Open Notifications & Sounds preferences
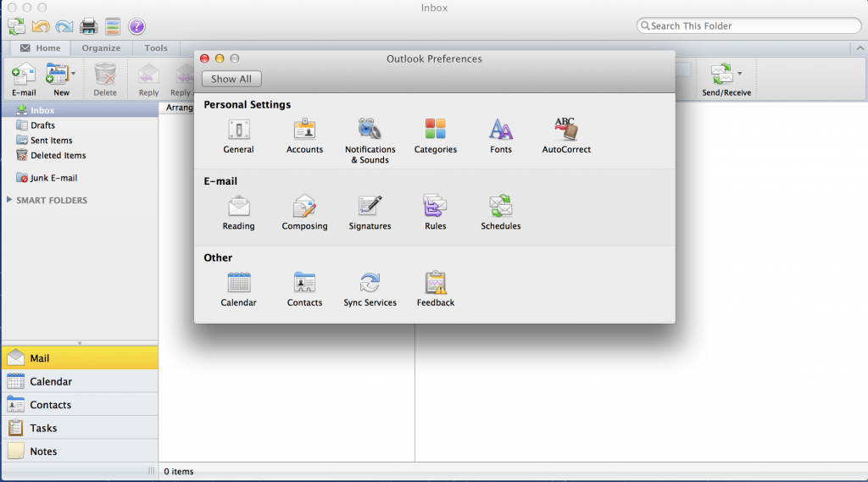The width and height of the screenshot is (868, 482). pyautogui.click(x=370, y=141)
